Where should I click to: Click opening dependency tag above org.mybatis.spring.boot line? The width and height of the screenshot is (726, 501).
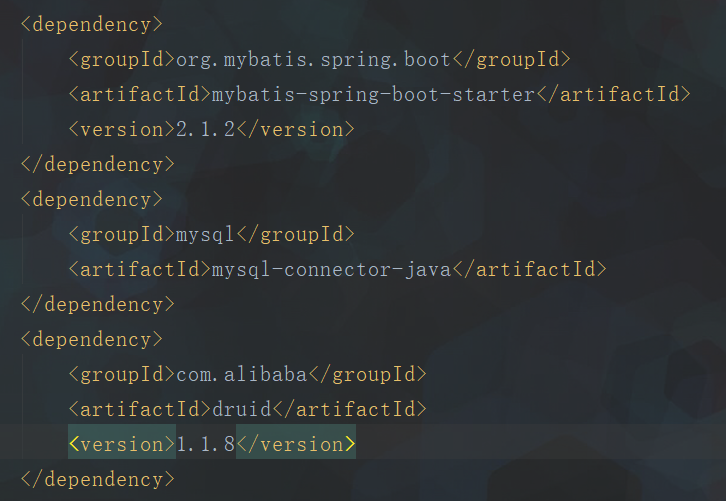(x=92, y=25)
